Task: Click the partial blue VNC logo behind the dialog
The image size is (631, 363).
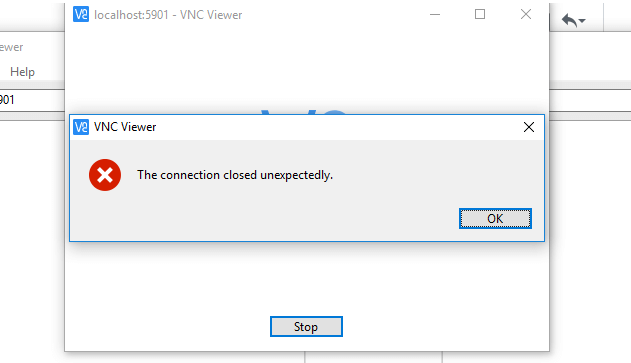Action: pos(304,111)
